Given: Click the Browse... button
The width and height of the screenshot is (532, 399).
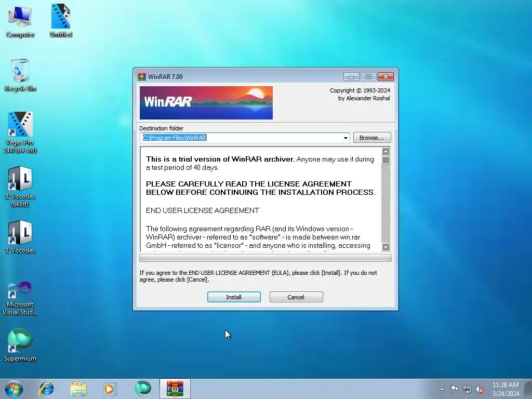Looking at the screenshot, I should pyautogui.click(x=372, y=137).
